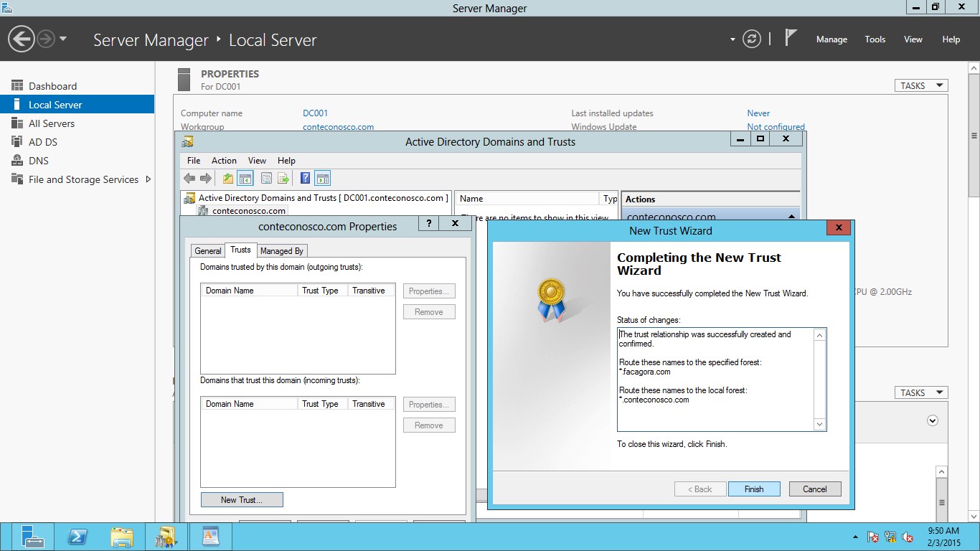Click Finish to complete the New Trust Wizard
This screenshot has width=980, height=551.
coord(754,489)
